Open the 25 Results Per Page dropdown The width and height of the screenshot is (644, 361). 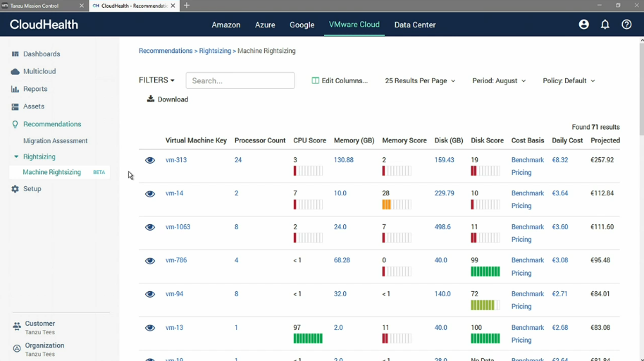tap(420, 81)
